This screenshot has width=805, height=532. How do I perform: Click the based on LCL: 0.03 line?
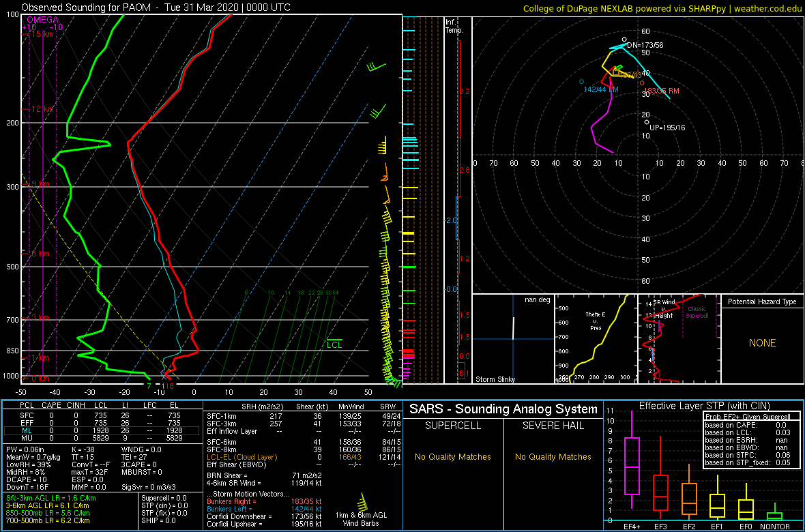click(x=747, y=432)
